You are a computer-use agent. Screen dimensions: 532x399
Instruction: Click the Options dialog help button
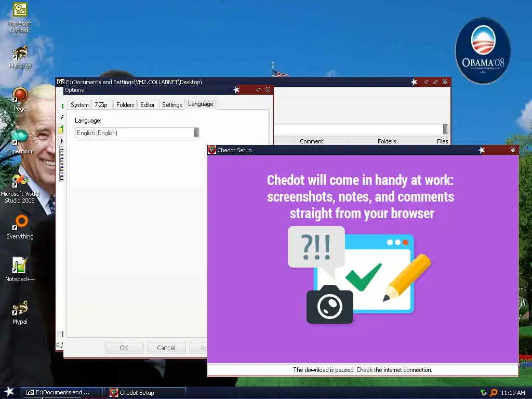point(258,90)
